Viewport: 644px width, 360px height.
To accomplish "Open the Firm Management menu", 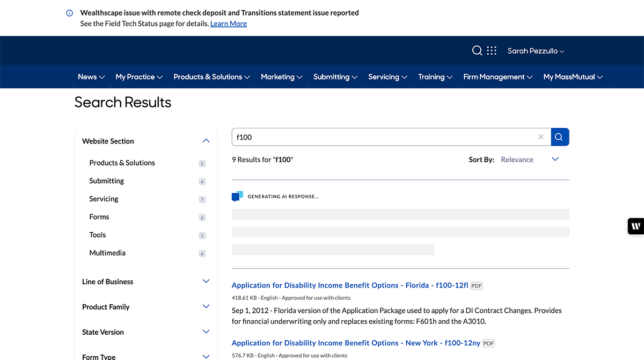I will coord(497,77).
